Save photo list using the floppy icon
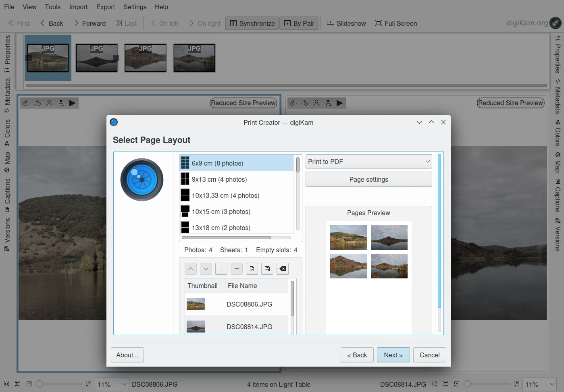 click(x=267, y=269)
